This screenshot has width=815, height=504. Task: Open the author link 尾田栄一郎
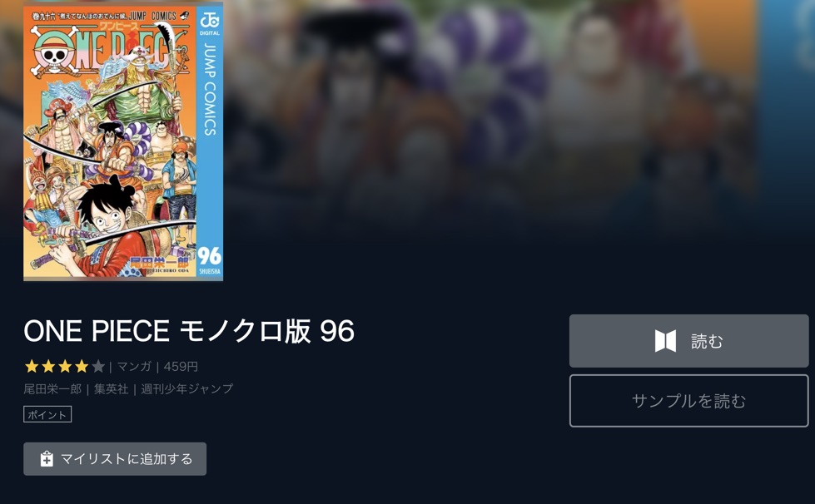[52, 388]
